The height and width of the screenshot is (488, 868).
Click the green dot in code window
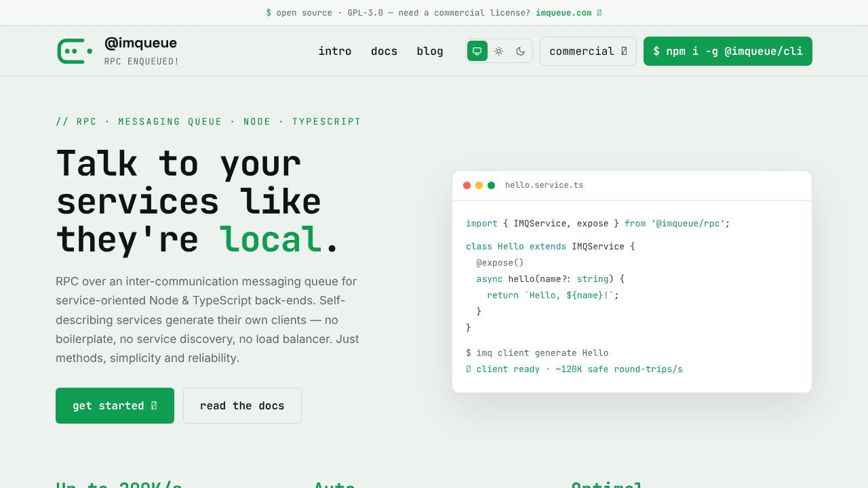pyautogui.click(x=491, y=185)
